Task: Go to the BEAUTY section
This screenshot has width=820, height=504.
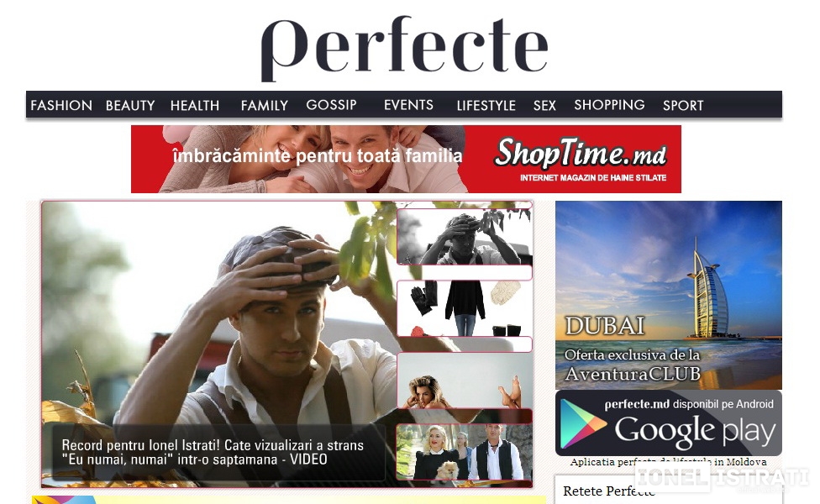Action: (x=130, y=105)
